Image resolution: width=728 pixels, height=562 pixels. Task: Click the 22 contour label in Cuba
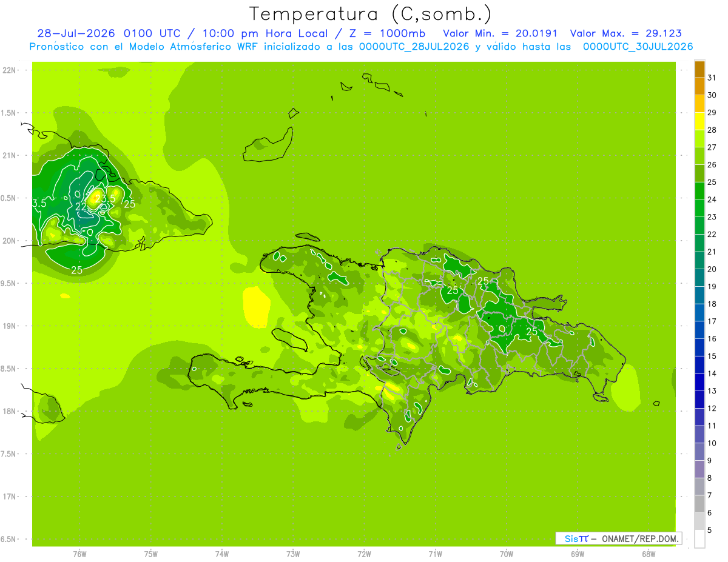81,207
